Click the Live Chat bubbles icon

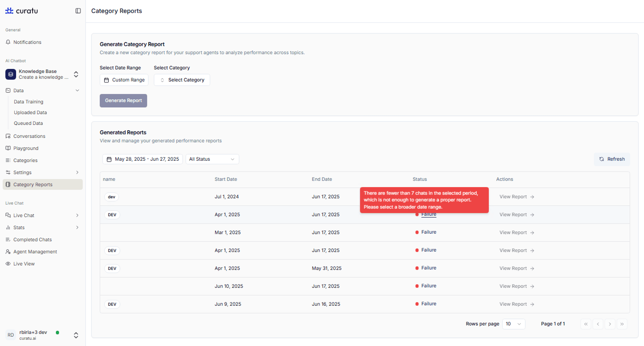tap(8, 215)
